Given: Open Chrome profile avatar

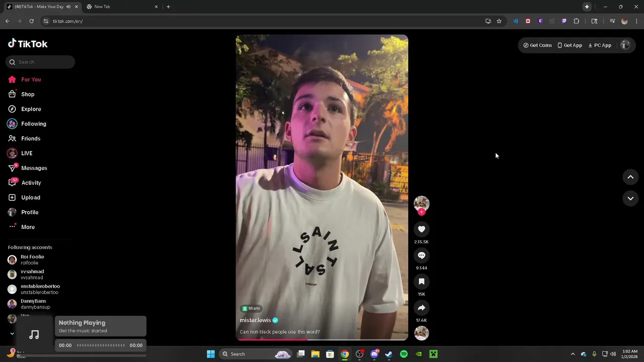Looking at the screenshot, I should point(624,21).
